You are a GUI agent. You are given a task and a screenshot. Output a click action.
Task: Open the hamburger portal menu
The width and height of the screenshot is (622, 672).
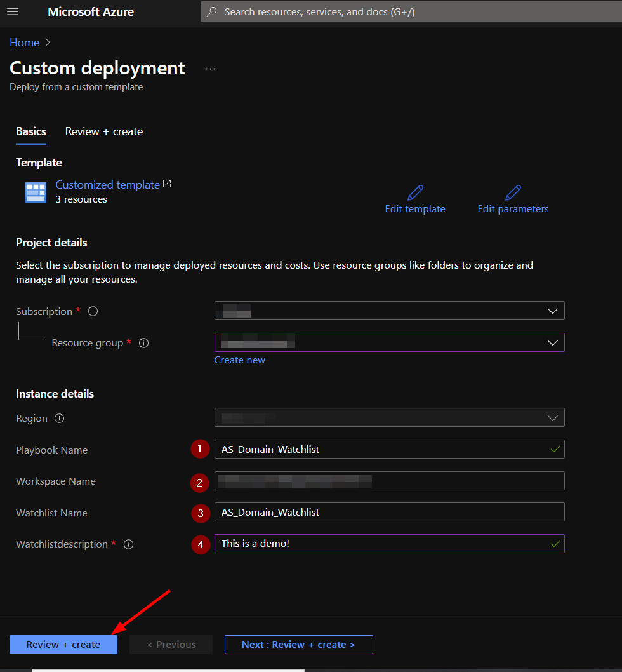pyautogui.click(x=13, y=11)
